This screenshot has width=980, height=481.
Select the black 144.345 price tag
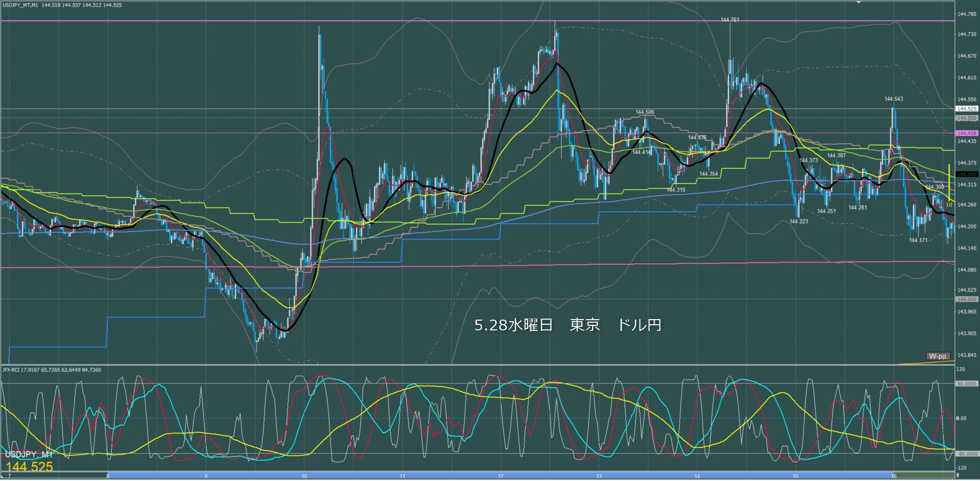pos(967,174)
